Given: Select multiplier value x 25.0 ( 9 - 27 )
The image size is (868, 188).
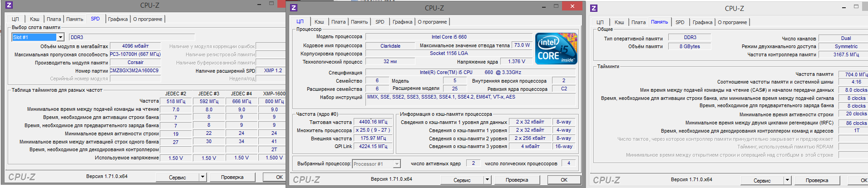Looking at the screenshot, I should pos(373,130).
